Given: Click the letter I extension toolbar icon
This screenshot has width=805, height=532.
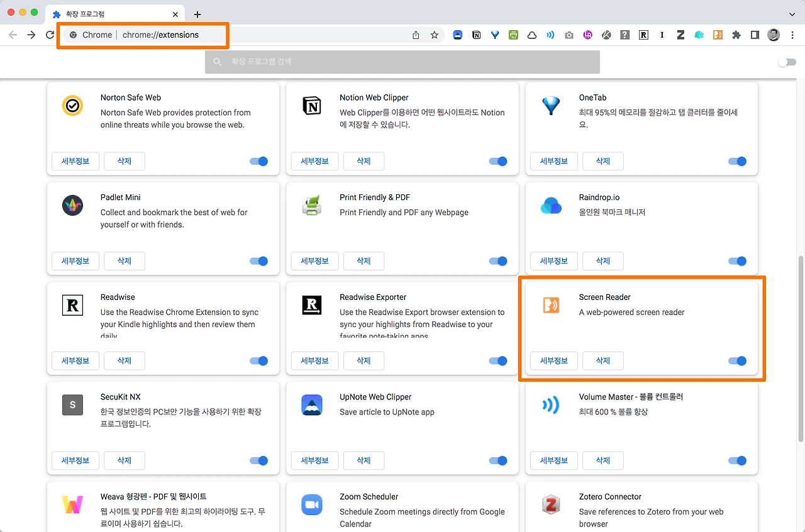Looking at the screenshot, I should 662,35.
